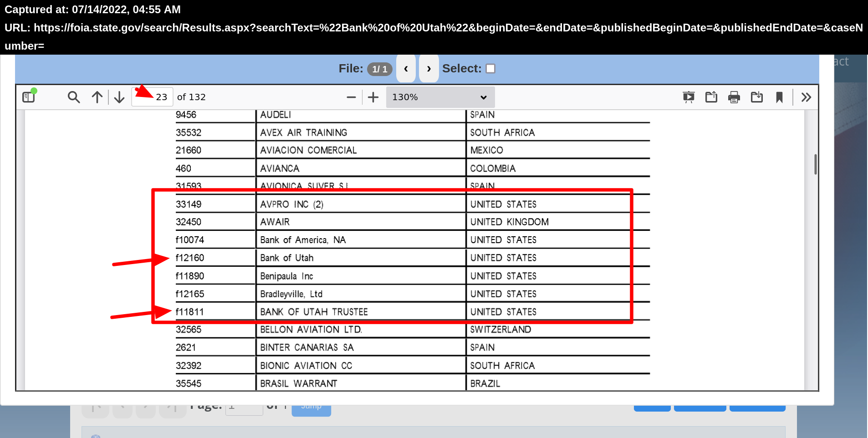Viewport: 868px width, 438px height.
Task: Click the 'of 132' page count label
Action: [191, 97]
